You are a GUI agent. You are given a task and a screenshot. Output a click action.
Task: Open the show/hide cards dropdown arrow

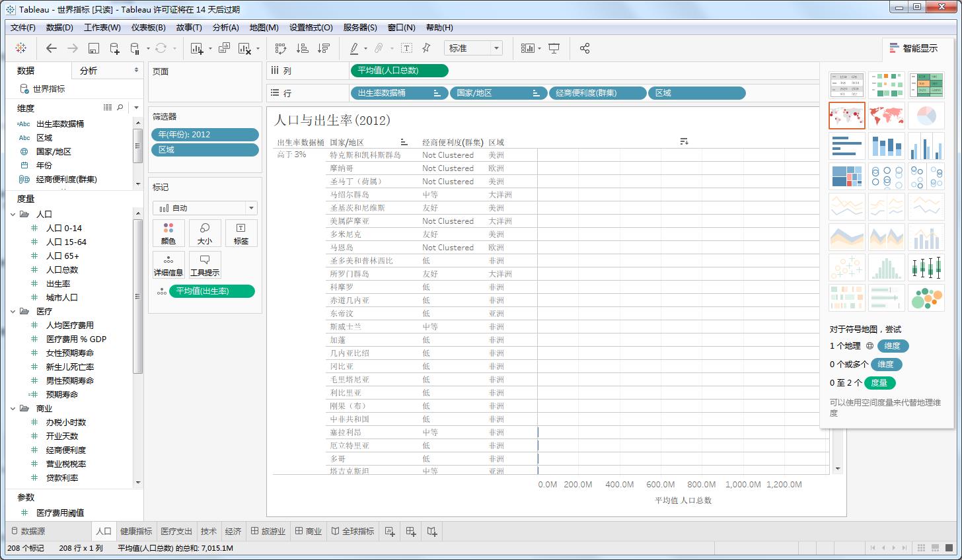540,48
